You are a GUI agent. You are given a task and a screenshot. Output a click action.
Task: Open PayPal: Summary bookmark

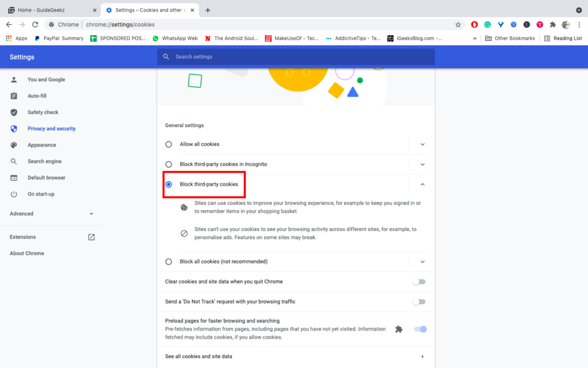pos(59,39)
